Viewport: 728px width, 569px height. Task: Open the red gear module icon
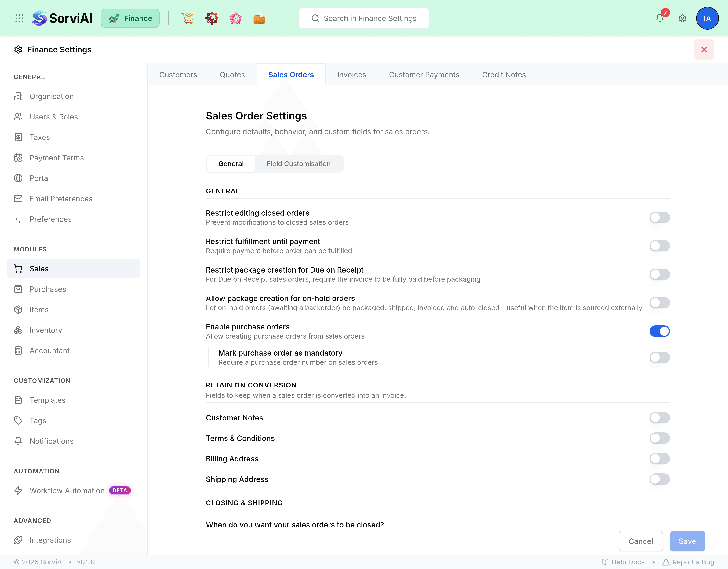[x=212, y=18]
